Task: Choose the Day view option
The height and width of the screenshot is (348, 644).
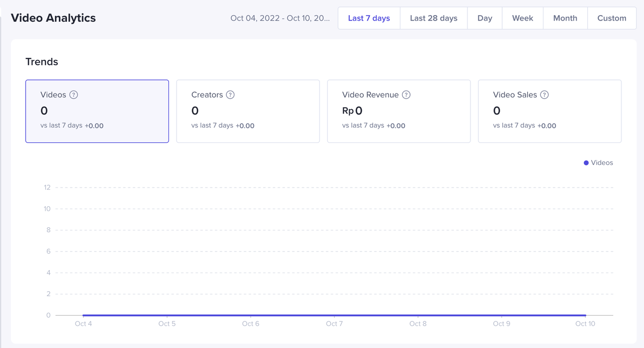Action: click(485, 18)
